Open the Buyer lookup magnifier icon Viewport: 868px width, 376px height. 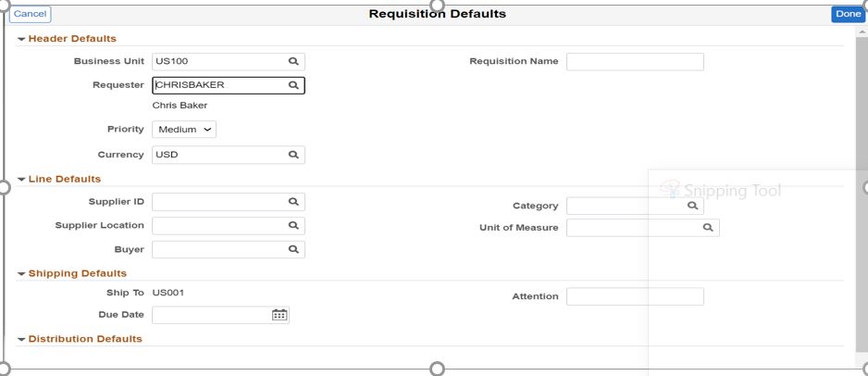point(292,249)
